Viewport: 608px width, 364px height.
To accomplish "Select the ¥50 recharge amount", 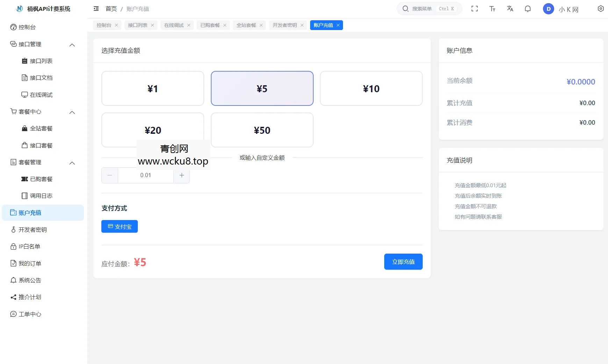I will point(262,130).
